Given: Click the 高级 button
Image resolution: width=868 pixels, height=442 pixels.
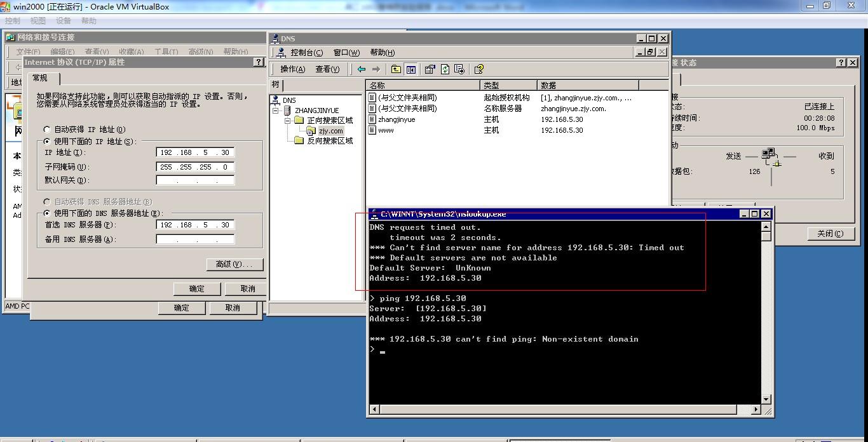Looking at the screenshot, I should point(234,264).
